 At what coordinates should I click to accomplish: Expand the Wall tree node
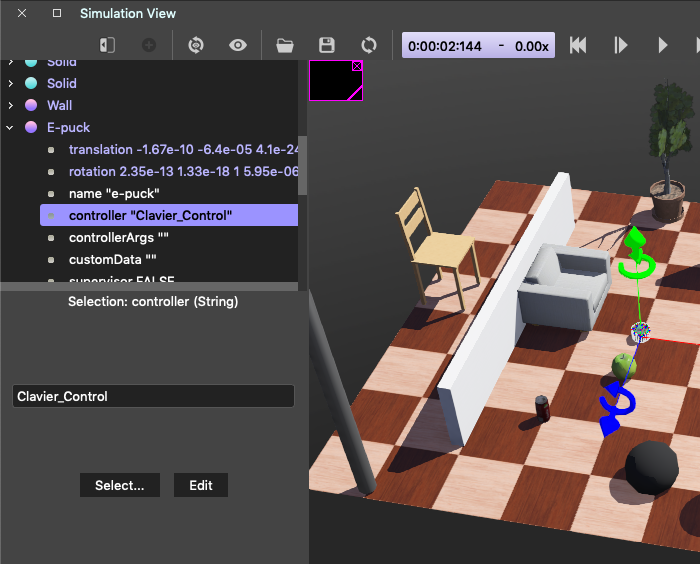click(11, 105)
